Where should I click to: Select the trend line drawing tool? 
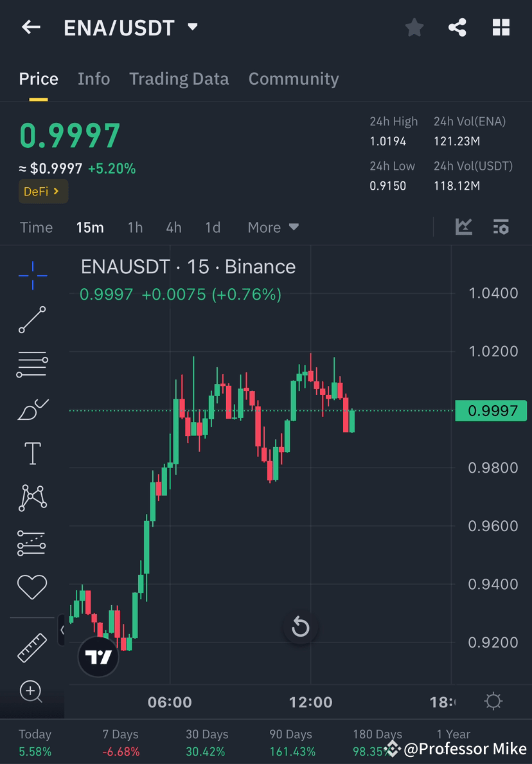pyautogui.click(x=32, y=320)
